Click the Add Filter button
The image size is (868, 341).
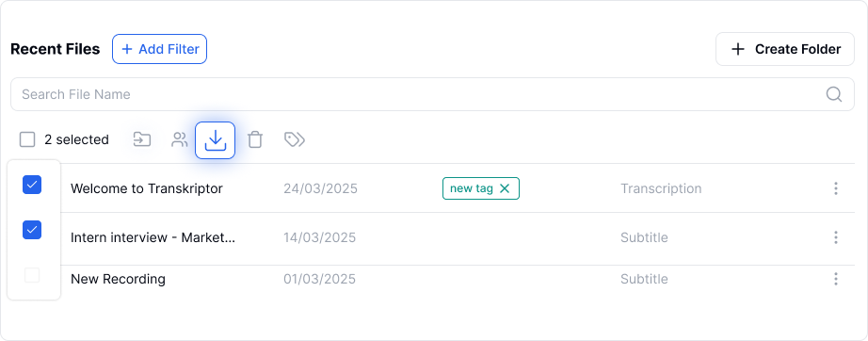(x=159, y=49)
